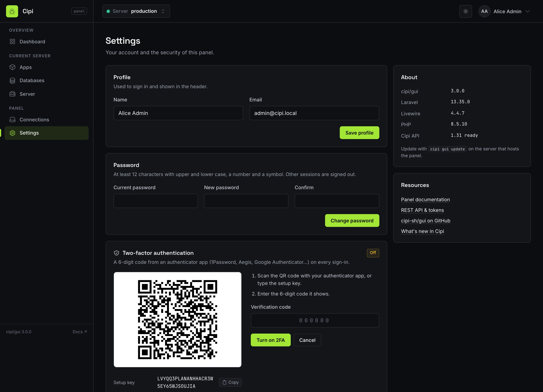543x392 pixels.
Task: Click cipi/gui 3.0.0 in sidebar footer
Action: click(19, 332)
